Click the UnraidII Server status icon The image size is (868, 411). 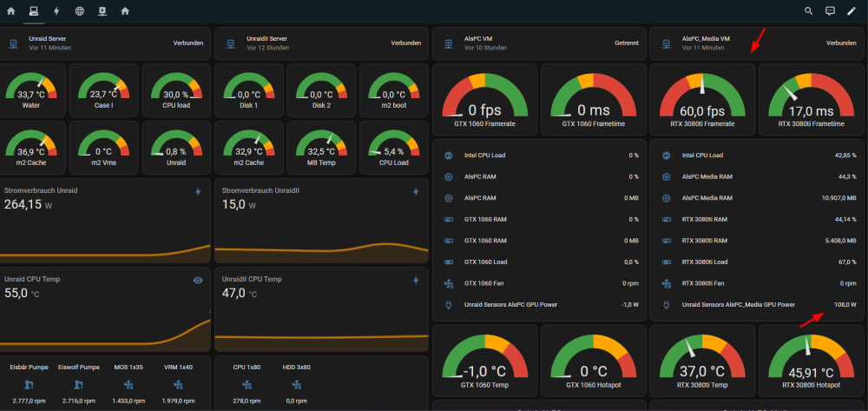coord(231,43)
